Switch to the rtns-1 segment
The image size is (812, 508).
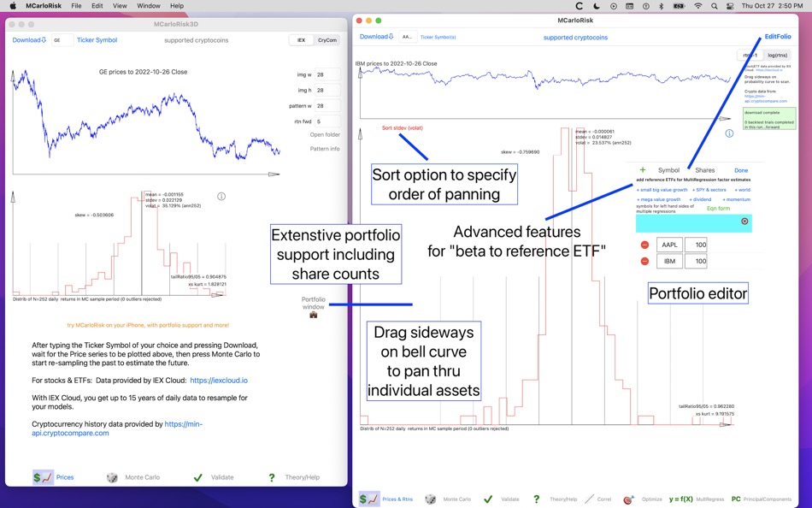point(750,55)
